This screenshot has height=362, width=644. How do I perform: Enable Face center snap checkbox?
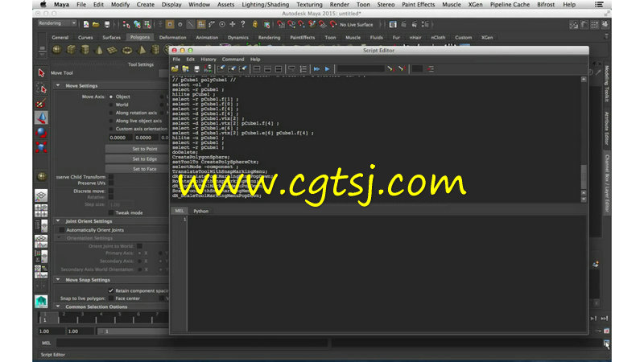111,298
